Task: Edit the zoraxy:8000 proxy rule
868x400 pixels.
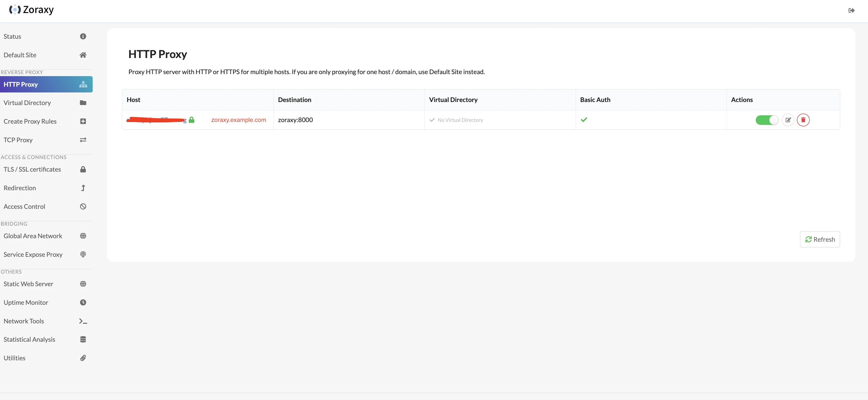Action: 788,120
